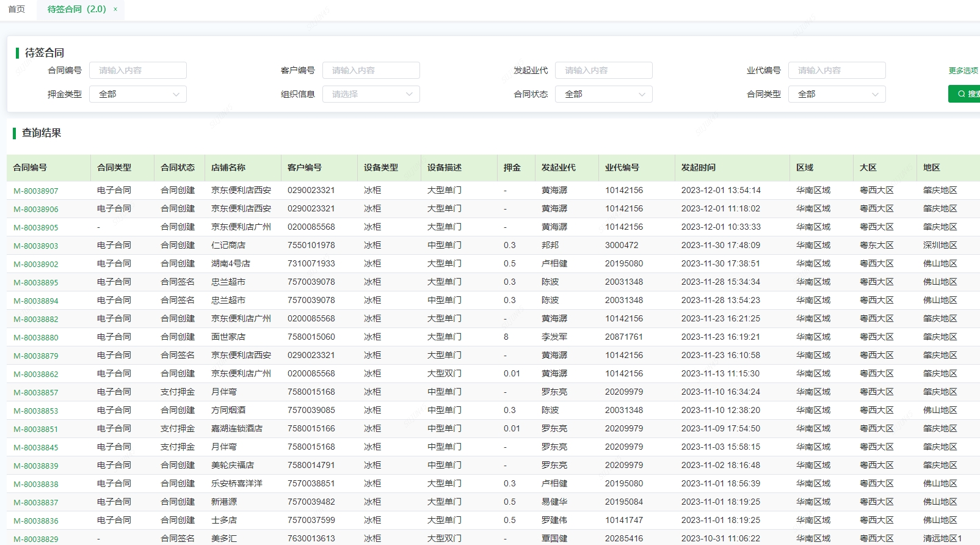Select store name 湖南4号店

pyautogui.click(x=231, y=263)
